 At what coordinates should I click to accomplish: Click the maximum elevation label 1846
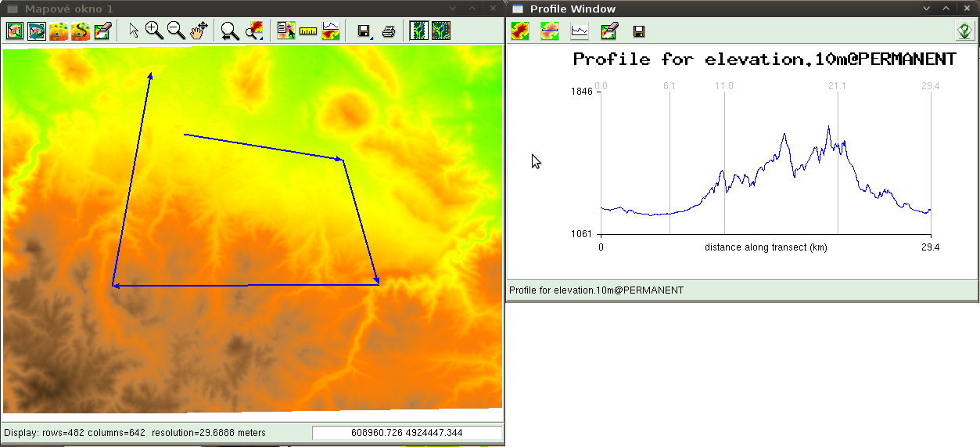[582, 92]
